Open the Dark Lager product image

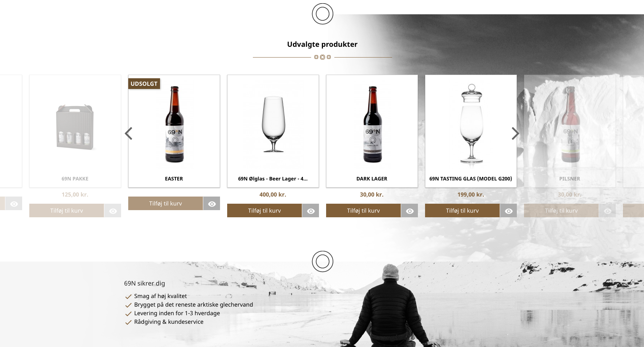[x=372, y=124]
